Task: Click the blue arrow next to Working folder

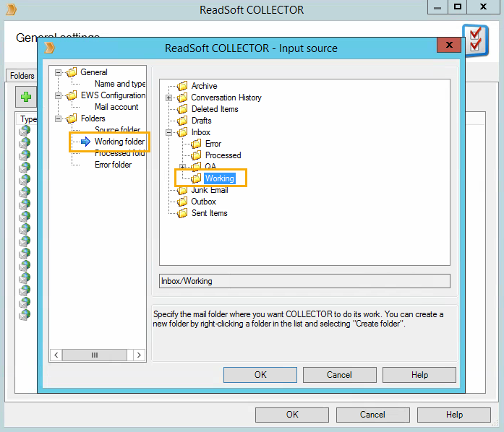Action: click(x=85, y=142)
